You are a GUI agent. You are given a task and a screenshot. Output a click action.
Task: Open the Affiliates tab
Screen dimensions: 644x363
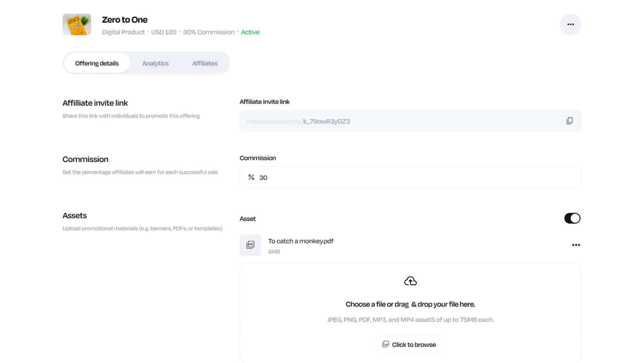tap(204, 63)
